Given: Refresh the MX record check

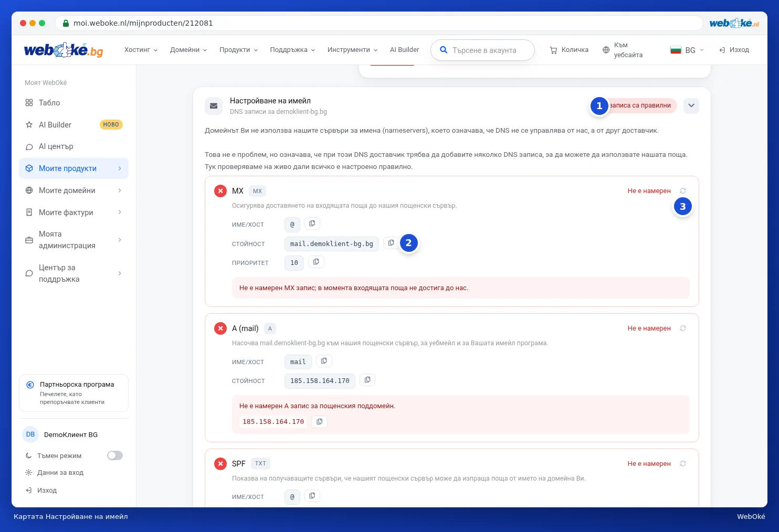Looking at the screenshot, I should pos(683,191).
